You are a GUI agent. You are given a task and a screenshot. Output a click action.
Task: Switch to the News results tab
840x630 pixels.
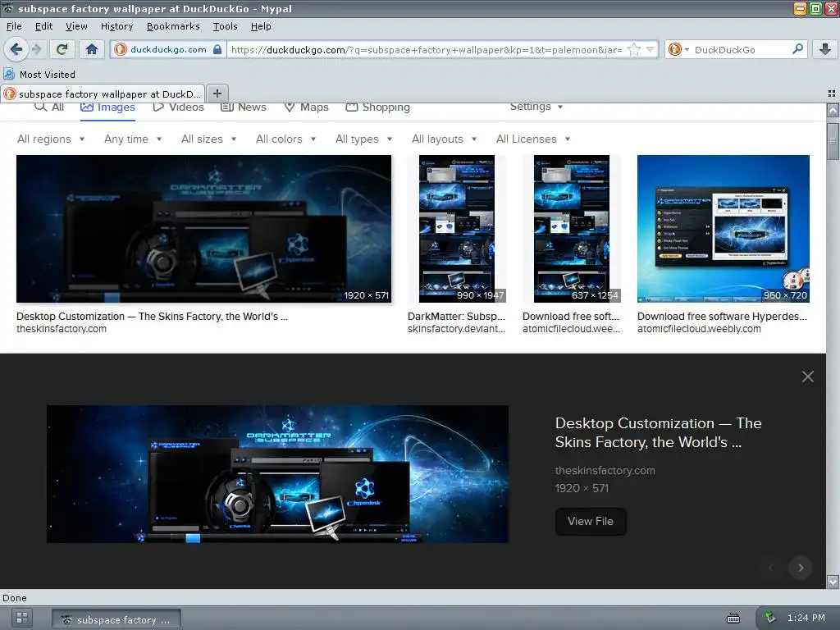[x=244, y=107]
